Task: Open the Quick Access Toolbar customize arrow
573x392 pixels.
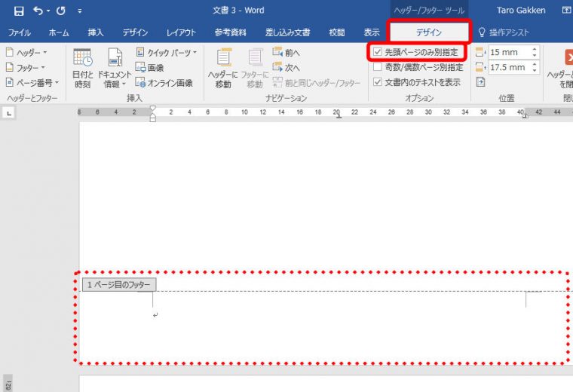Action: click(x=80, y=11)
